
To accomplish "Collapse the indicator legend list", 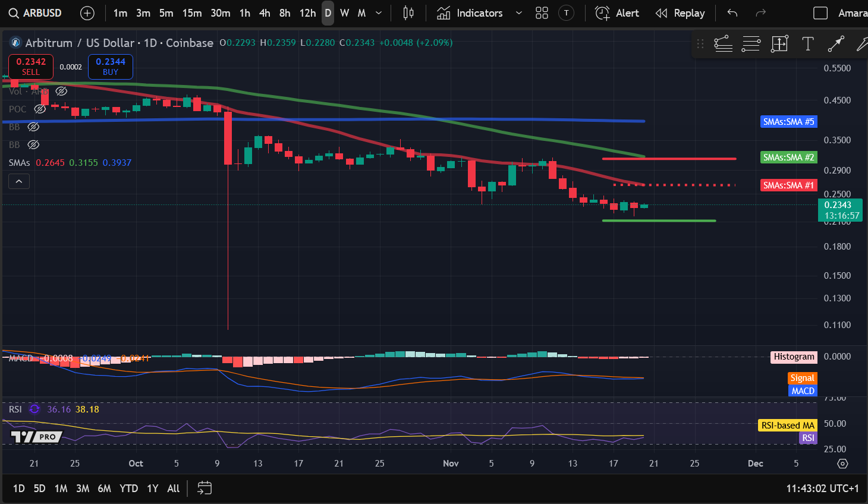I will click(19, 181).
